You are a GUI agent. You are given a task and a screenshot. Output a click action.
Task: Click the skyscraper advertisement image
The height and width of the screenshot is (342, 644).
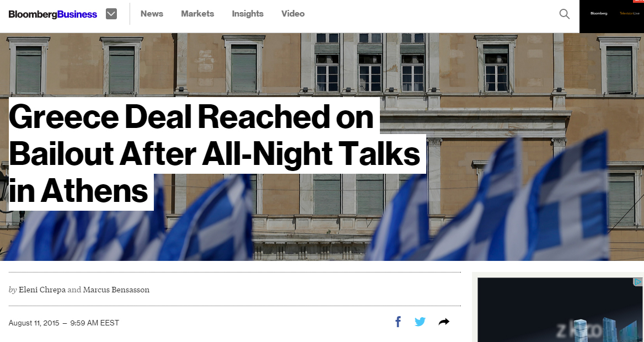(x=560, y=310)
